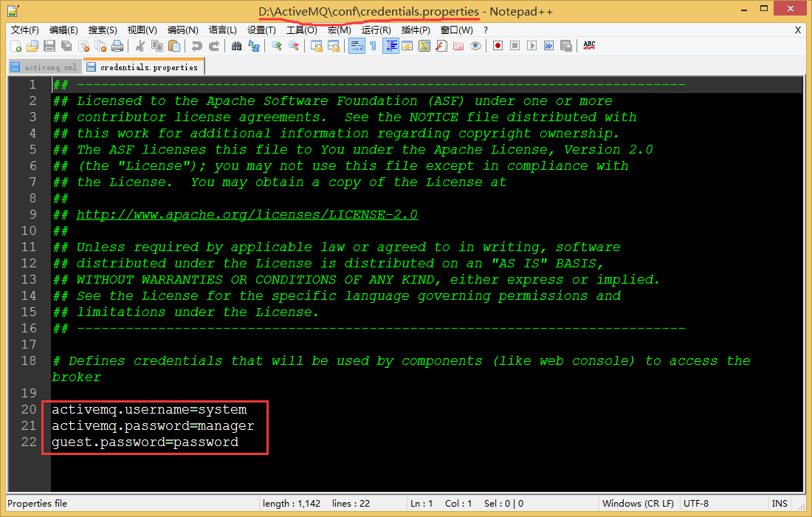This screenshot has width=812, height=517.
Task: Click the line activemq.username=system
Action: point(149,410)
